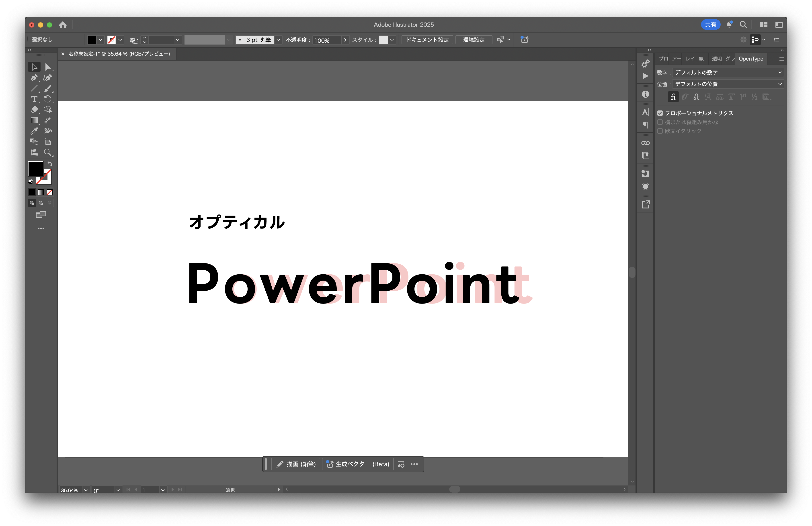
Task: Open the zoom level dropdown at bottom left
Action: tap(85, 490)
